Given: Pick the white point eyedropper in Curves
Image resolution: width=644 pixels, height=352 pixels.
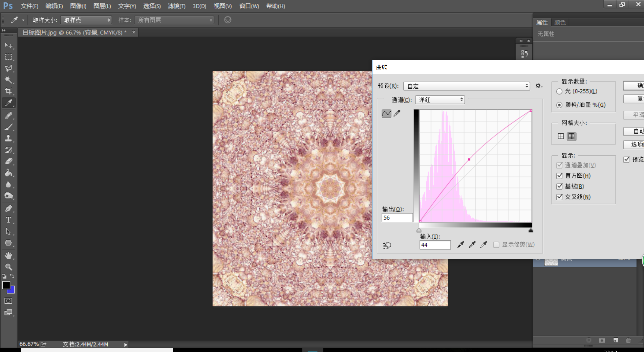Looking at the screenshot, I should pos(484,245).
